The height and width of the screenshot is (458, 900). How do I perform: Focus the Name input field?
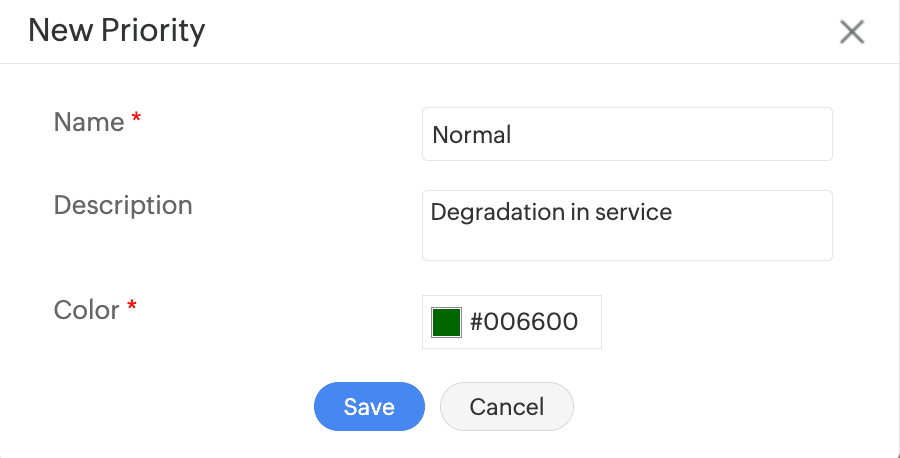pyautogui.click(x=627, y=134)
